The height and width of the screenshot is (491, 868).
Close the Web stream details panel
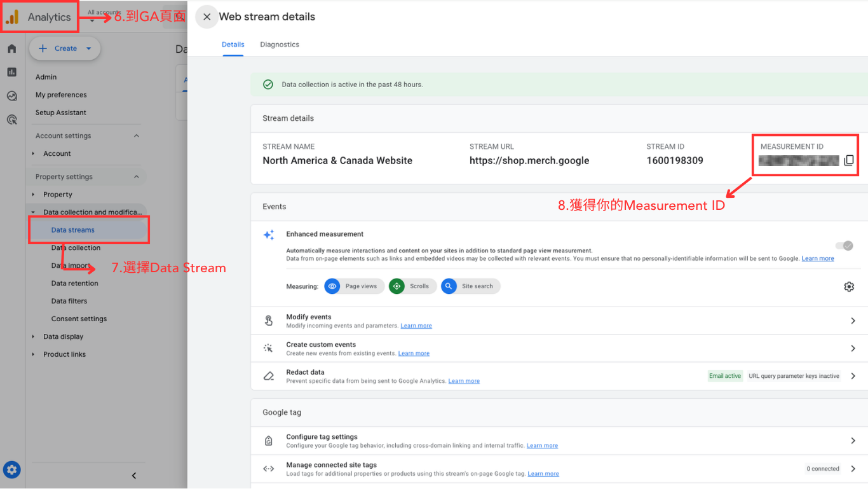207,17
